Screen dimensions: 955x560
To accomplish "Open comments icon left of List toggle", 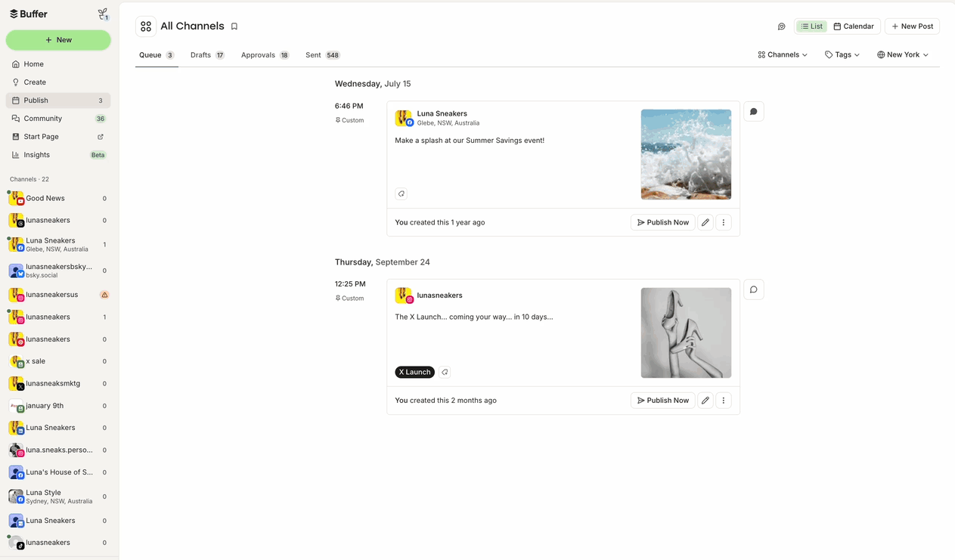I will [781, 26].
